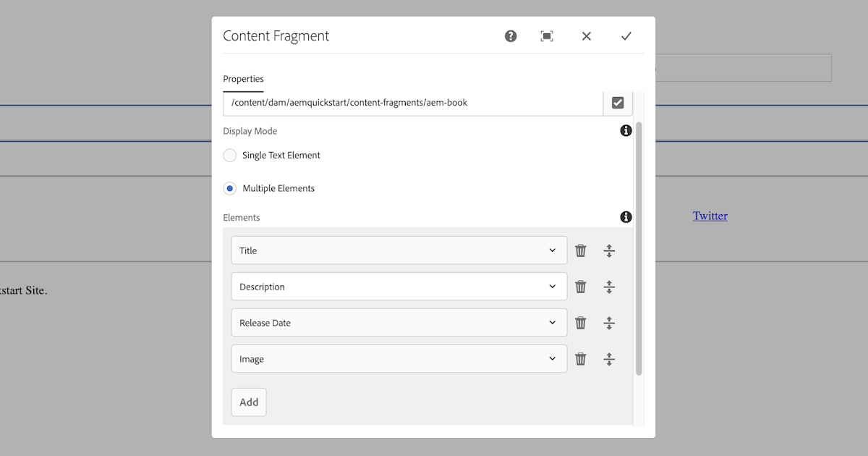Open the Image element dropdown
The width and height of the screenshot is (868, 456).
[x=552, y=358]
